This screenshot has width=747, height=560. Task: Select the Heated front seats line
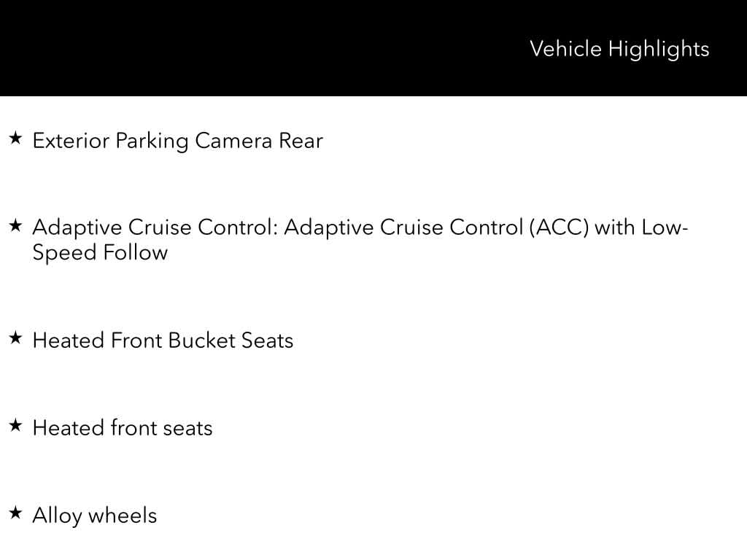pyautogui.click(x=123, y=428)
